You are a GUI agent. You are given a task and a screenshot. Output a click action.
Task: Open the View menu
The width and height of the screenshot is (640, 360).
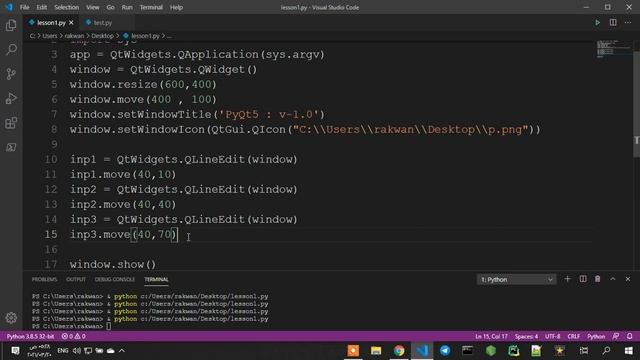click(x=93, y=7)
